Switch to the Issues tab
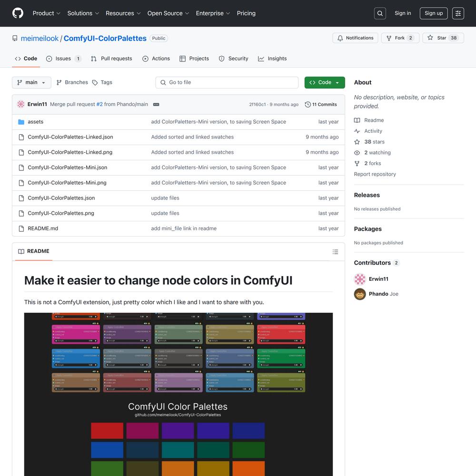476x476 pixels. pyautogui.click(x=63, y=59)
